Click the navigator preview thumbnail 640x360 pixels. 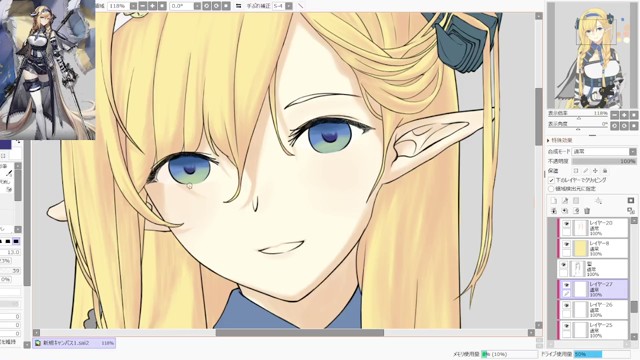coord(592,56)
